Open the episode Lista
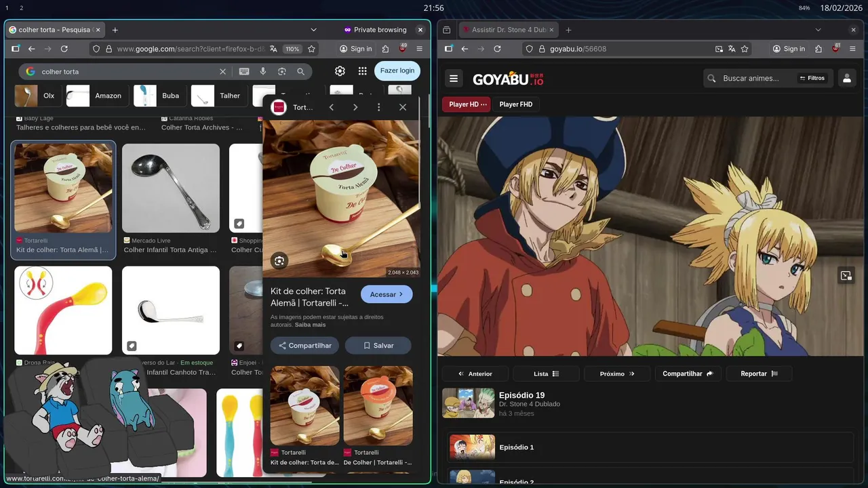The height and width of the screenshot is (488, 868). [546, 373]
